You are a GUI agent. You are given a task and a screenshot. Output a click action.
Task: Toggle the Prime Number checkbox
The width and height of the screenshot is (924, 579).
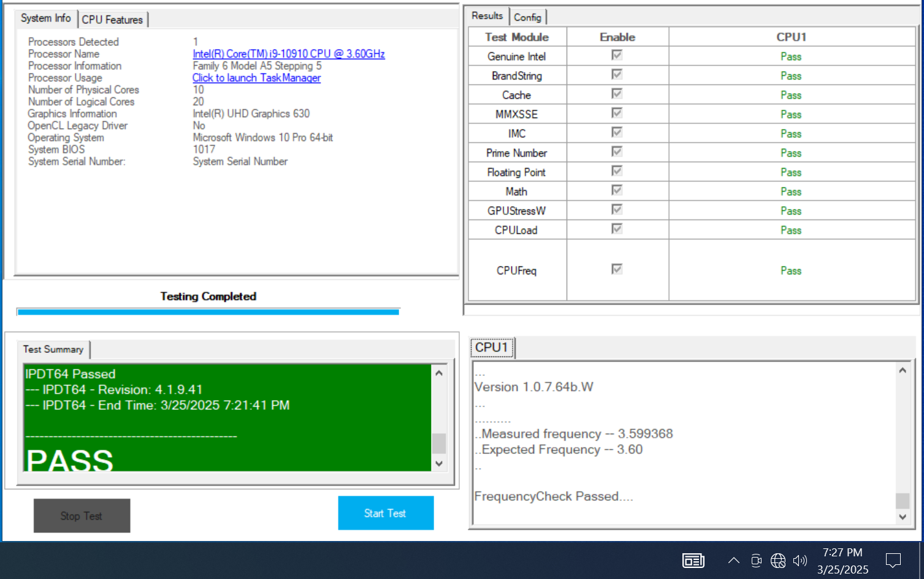617,151
